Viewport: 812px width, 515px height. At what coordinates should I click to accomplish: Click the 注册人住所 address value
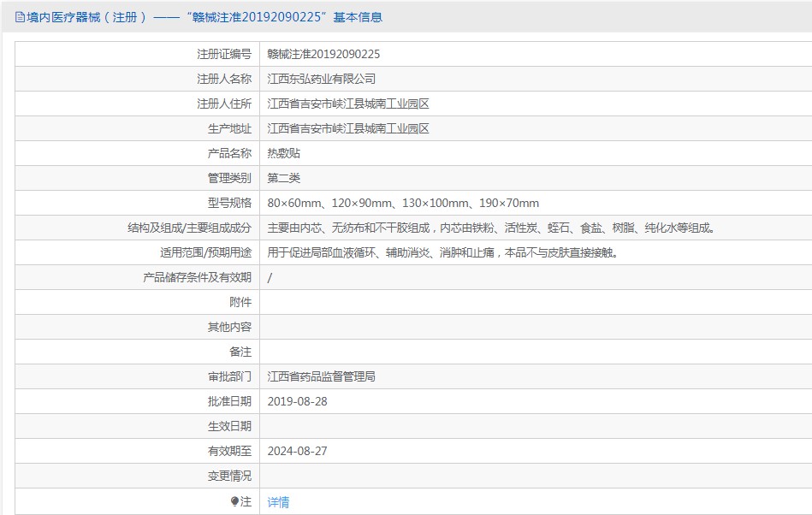coord(348,104)
